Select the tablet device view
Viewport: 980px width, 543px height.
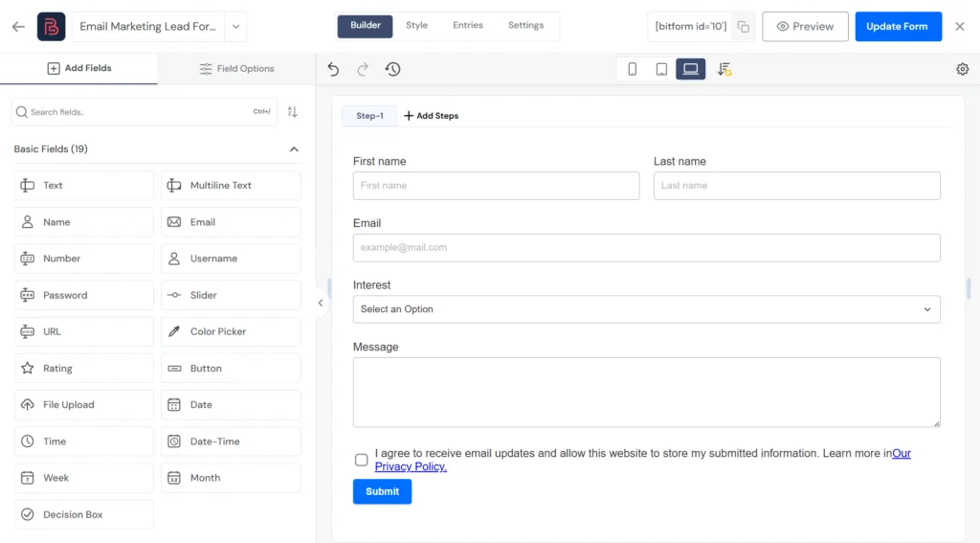tap(661, 69)
